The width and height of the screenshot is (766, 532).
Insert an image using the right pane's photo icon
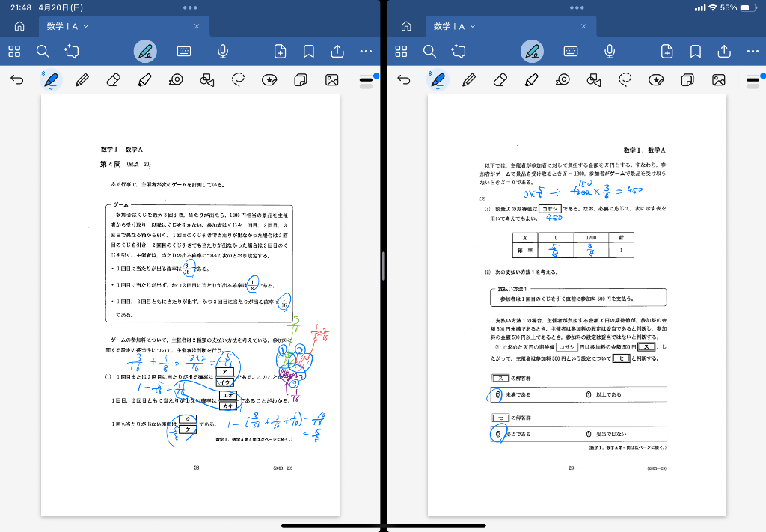click(719, 79)
